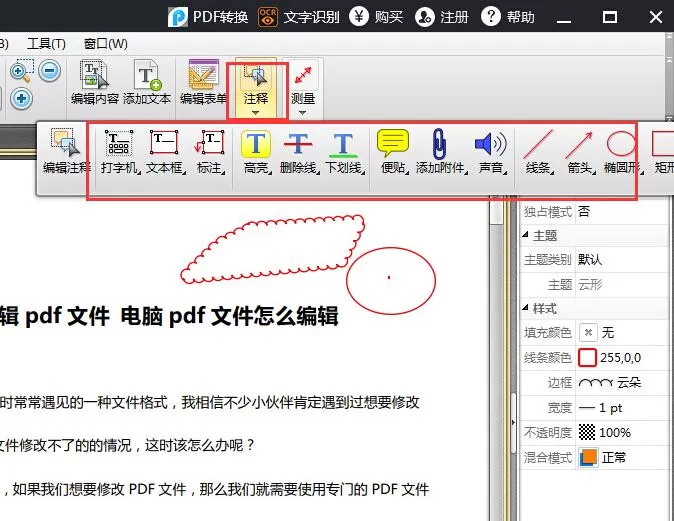
Task: Select the 编辑内容 tool
Action: point(95,83)
